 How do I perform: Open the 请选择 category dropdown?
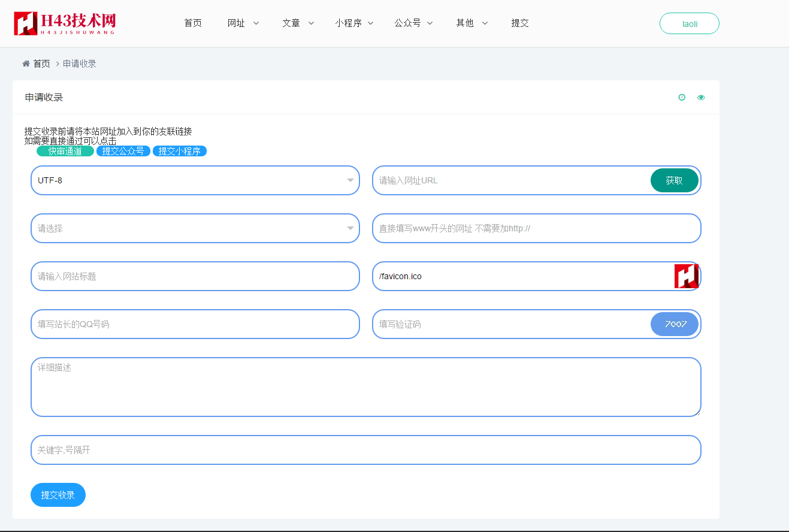[x=195, y=228]
